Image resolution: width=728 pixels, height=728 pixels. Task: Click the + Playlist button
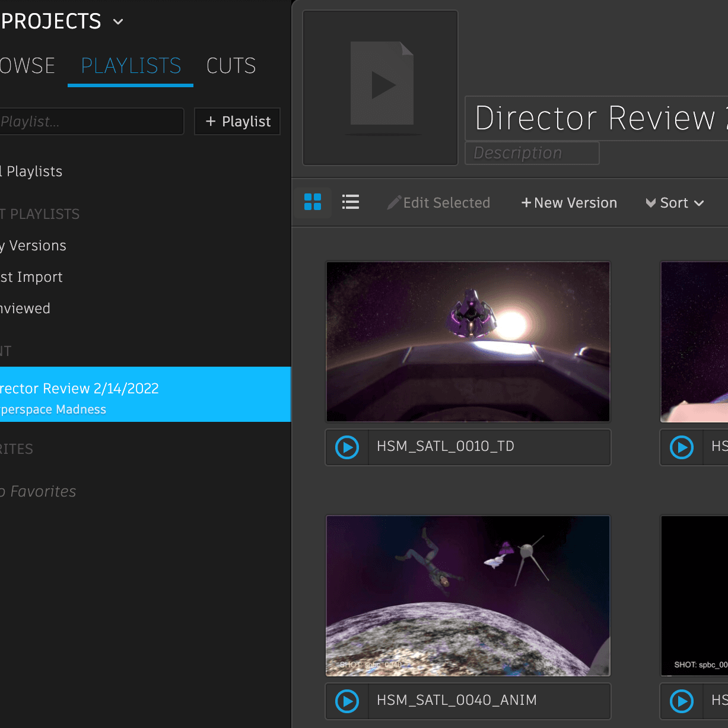click(x=237, y=122)
